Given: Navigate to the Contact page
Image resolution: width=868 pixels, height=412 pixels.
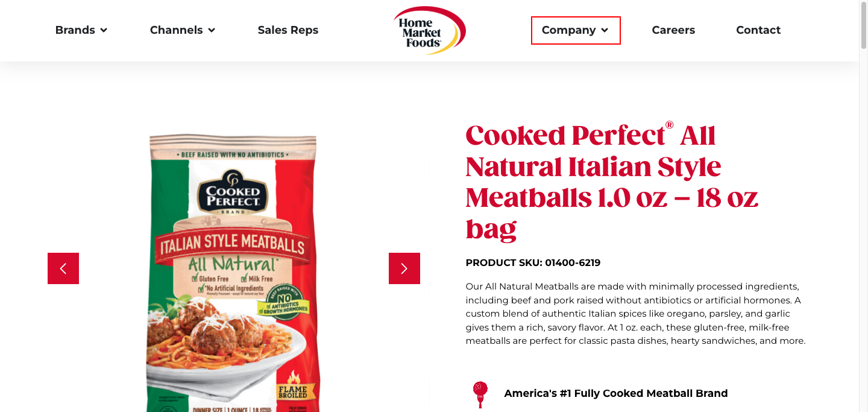Looking at the screenshot, I should coord(758,30).
